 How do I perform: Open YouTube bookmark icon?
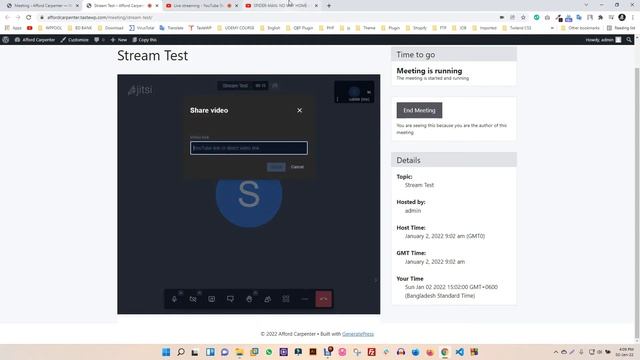coord(30,28)
